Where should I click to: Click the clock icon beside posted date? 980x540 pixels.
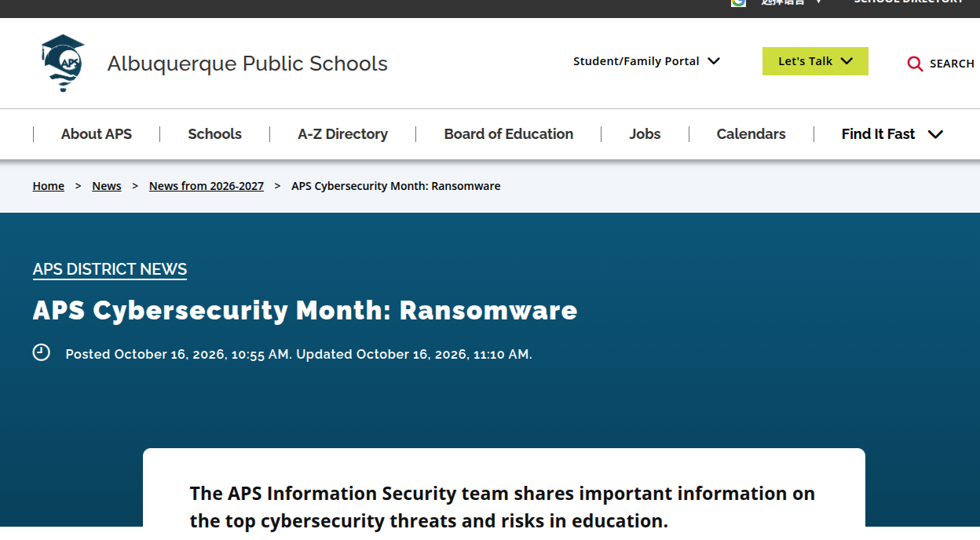pyautogui.click(x=42, y=352)
